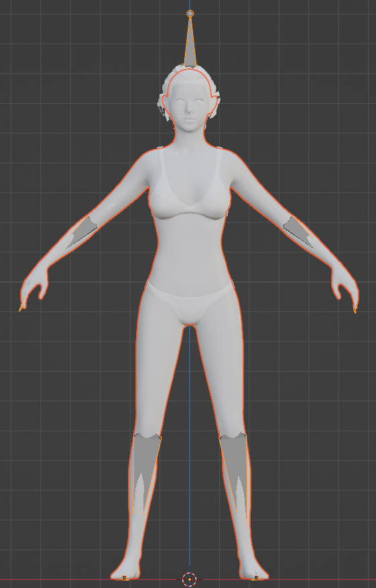Click the head bone's tip joint sphere

190,13
